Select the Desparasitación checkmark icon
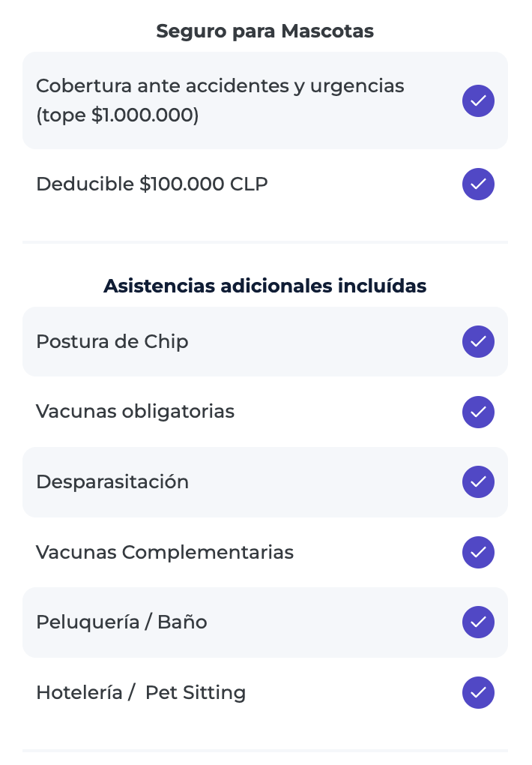Image resolution: width=532 pixels, height=765 pixels. pos(478,482)
